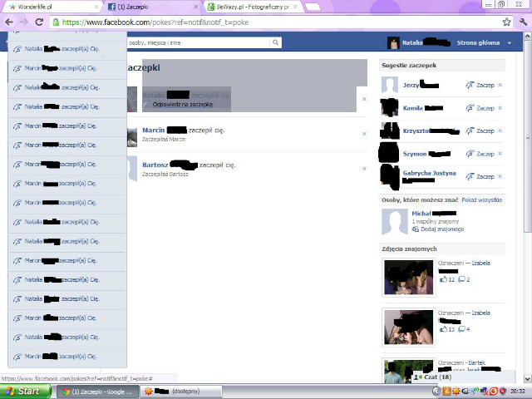Image resolution: width=532 pixels, height=399 pixels.
Task: Click Zaczep button for Jerzy
Action: 485,85
